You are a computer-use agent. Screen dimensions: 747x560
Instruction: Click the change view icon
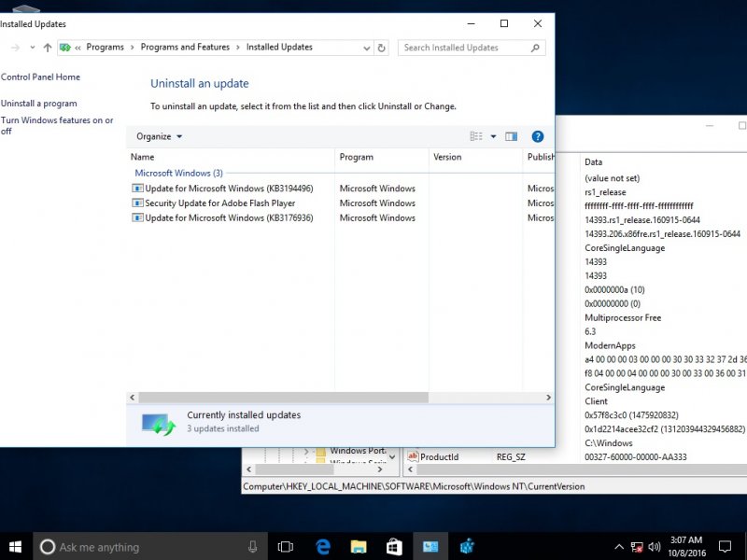pos(476,136)
